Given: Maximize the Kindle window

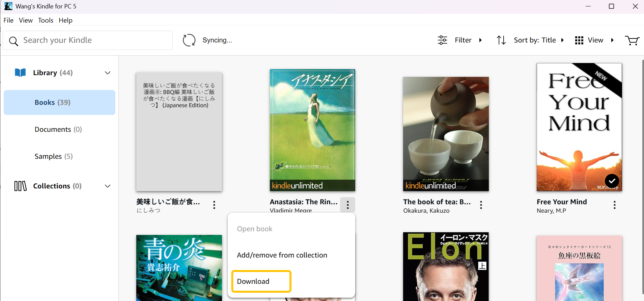Looking at the screenshot, I should tap(611, 6).
